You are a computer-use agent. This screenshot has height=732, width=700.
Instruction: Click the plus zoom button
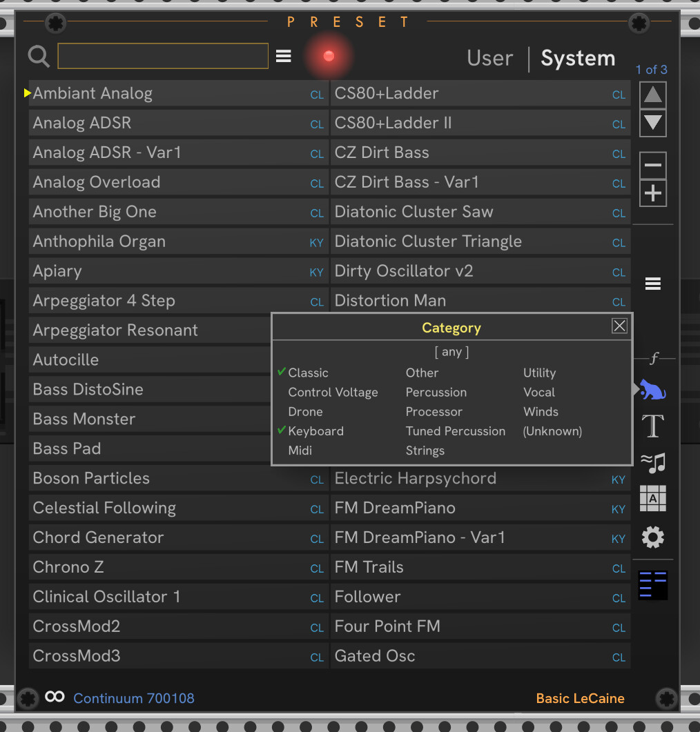coord(652,194)
